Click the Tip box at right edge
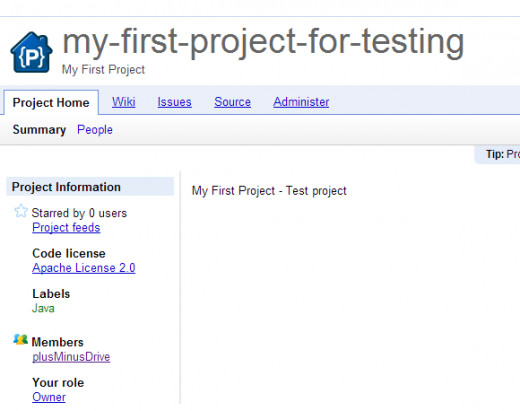 (x=497, y=154)
